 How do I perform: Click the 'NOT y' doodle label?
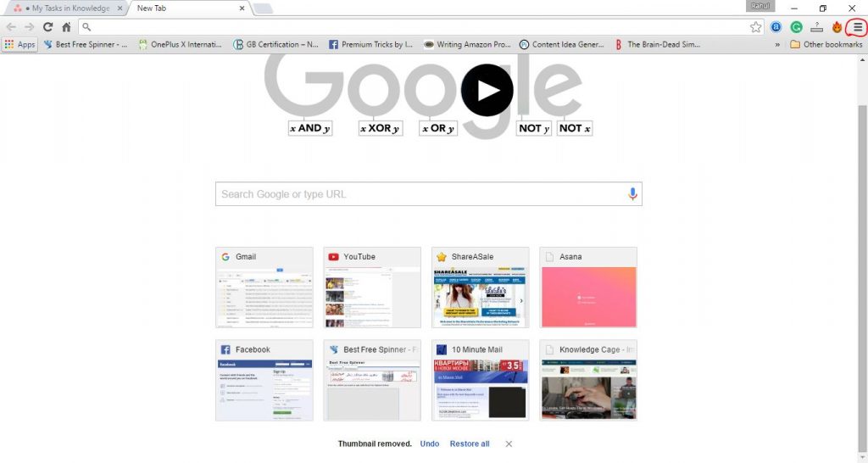534,129
